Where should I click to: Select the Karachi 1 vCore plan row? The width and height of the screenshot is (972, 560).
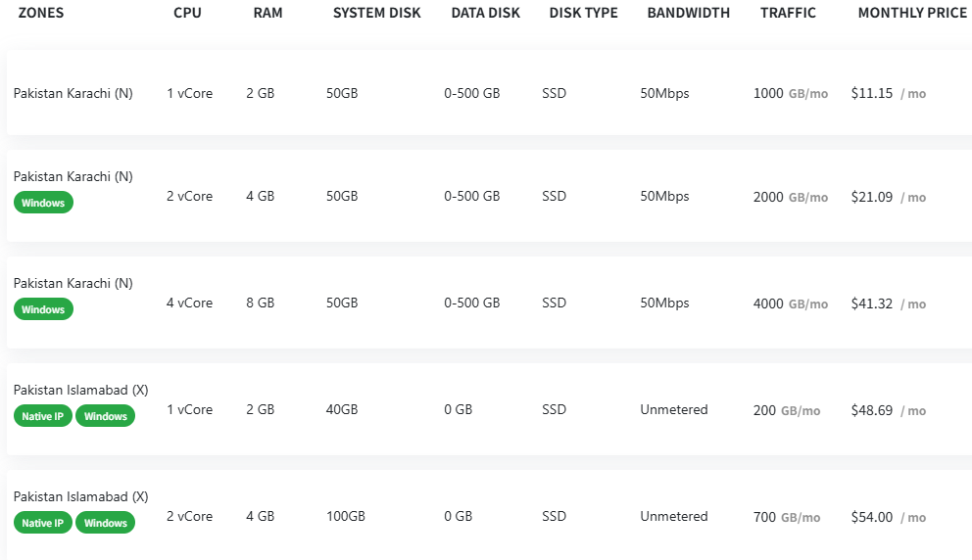(x=489, y=93)
